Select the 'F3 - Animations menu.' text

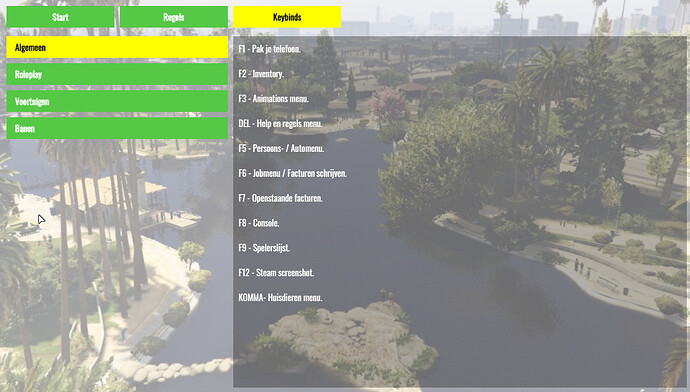(273, 99)
